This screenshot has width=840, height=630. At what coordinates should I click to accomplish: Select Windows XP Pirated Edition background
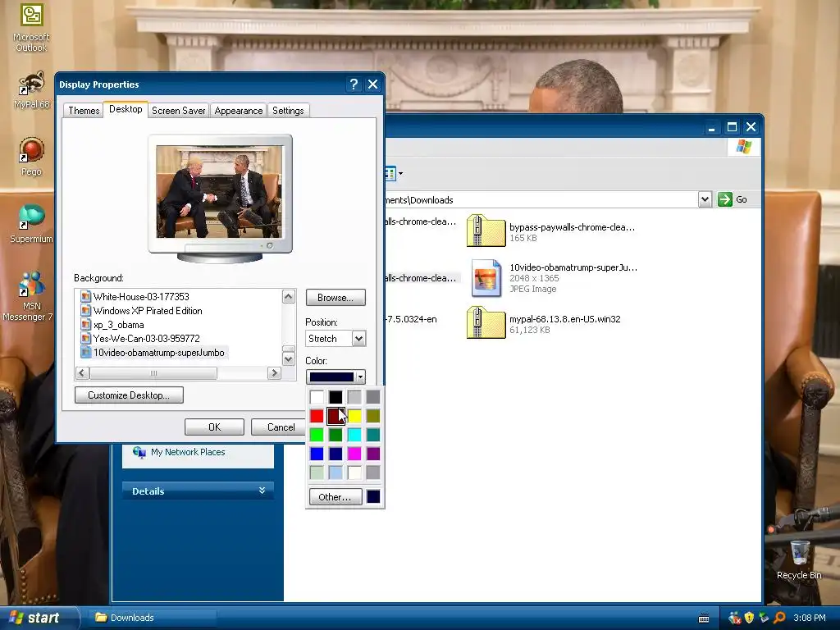pyautogui.click(x=148, y=311)
